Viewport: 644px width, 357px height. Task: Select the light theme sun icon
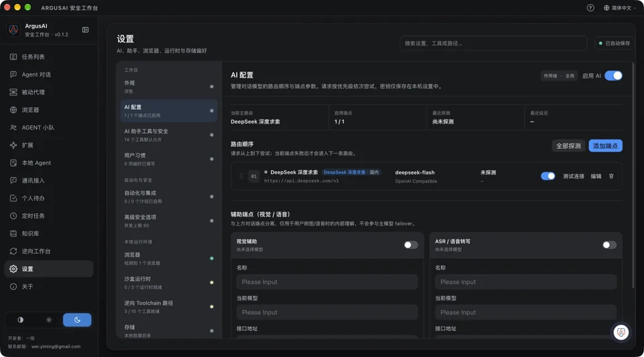49,319
